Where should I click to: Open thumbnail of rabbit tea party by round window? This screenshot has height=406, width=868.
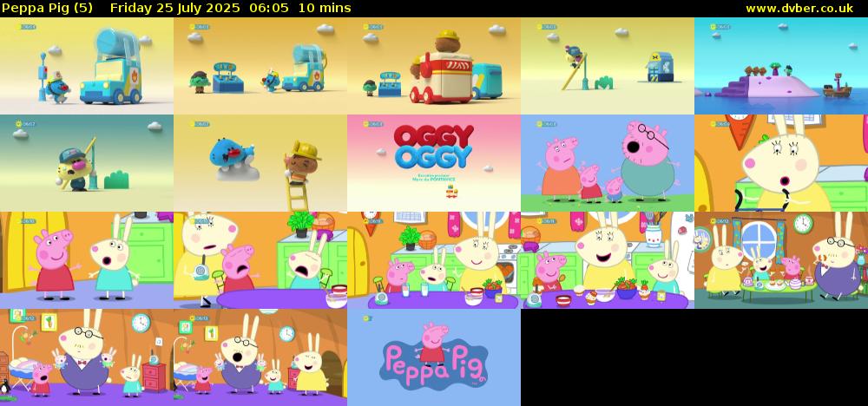click(x=781, y=260)
